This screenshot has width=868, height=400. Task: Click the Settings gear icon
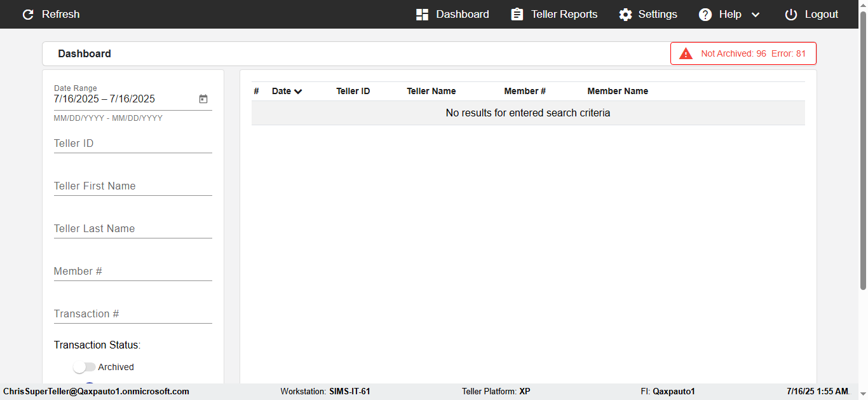coord(626,15)
